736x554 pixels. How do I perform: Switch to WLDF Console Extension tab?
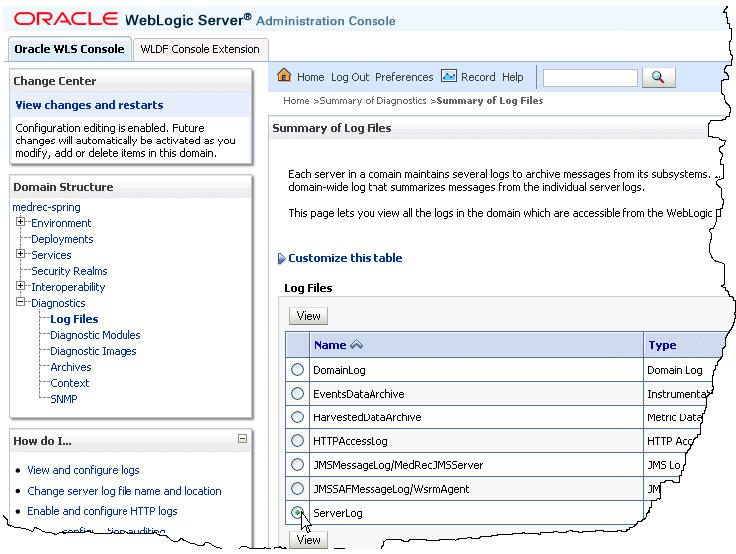(x=200, y=49)
